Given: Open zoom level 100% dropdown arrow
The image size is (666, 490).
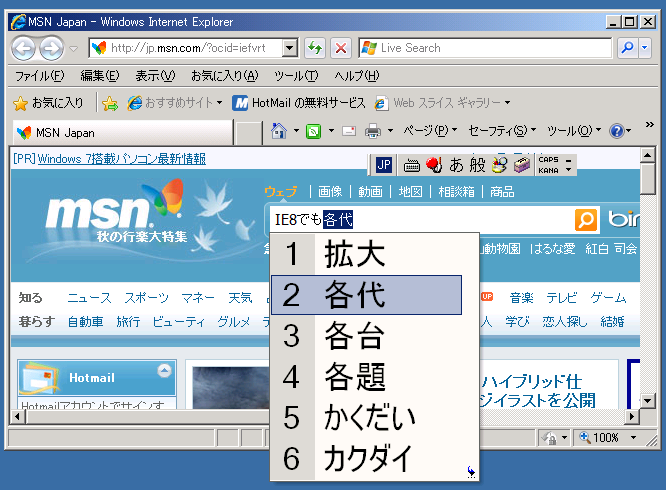Looking at the screenshot, I should (633, 437).
